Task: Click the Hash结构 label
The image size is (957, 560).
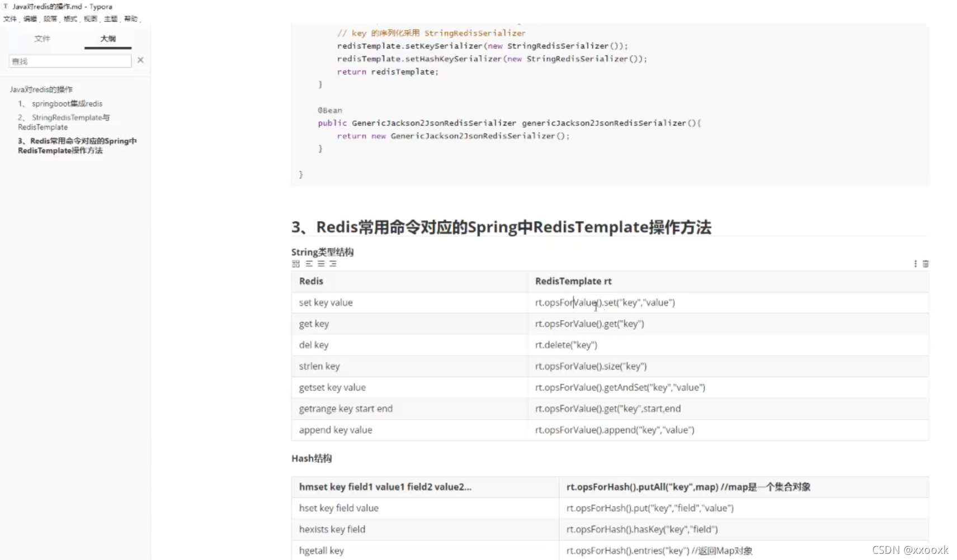Action: tap(312, 458)
